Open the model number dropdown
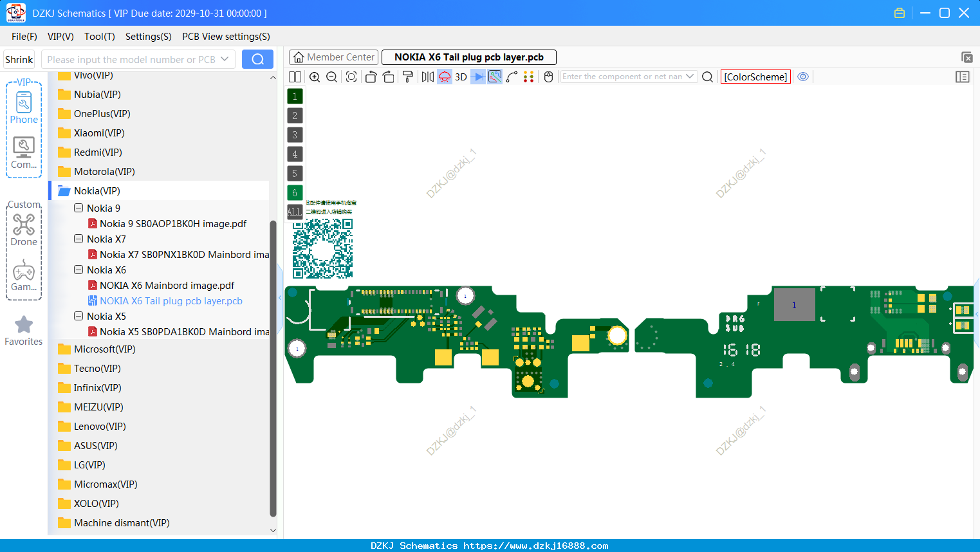 pyautogui.click(x=225, y=59)
